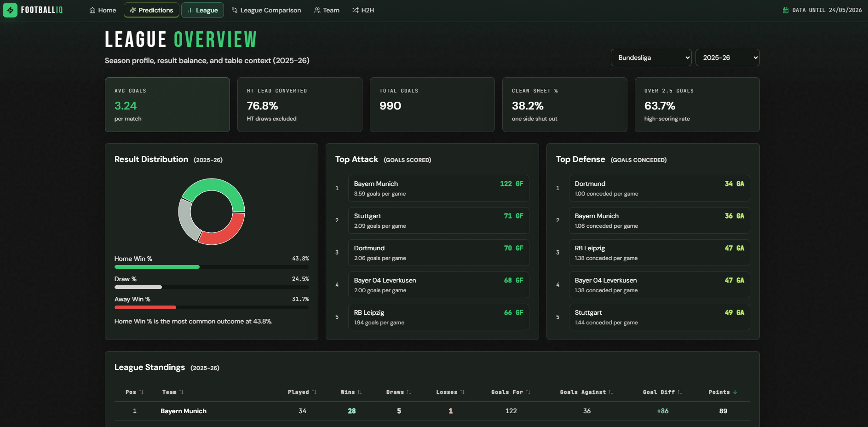Select Bayern Munich 36 GA defense row
Image resolution: width=868 pixels, height=427 pixels.
coord(659,220)
